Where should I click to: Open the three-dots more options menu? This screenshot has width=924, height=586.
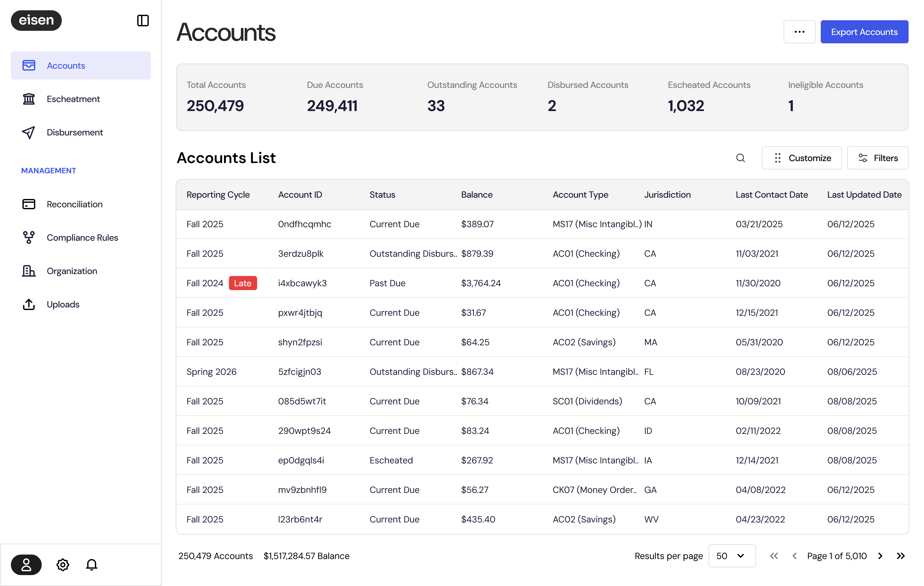[x=799, y=32]
